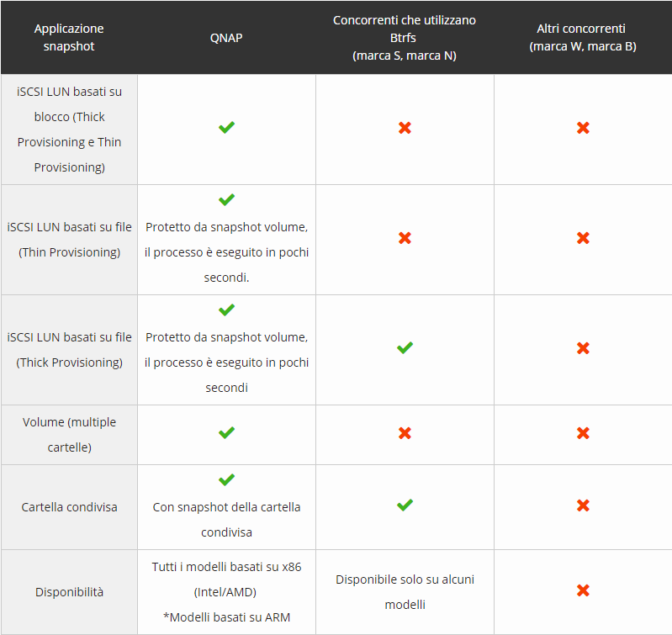672x635 pixels.
Task: Click the Volume (multiple cartelle) row label
Action: (x=69, y=434)
